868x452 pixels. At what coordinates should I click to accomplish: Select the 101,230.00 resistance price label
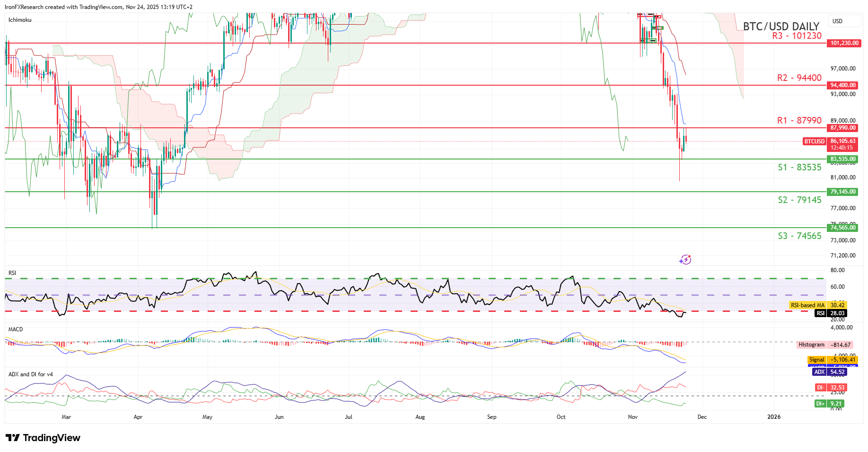(x=844, y=43)
